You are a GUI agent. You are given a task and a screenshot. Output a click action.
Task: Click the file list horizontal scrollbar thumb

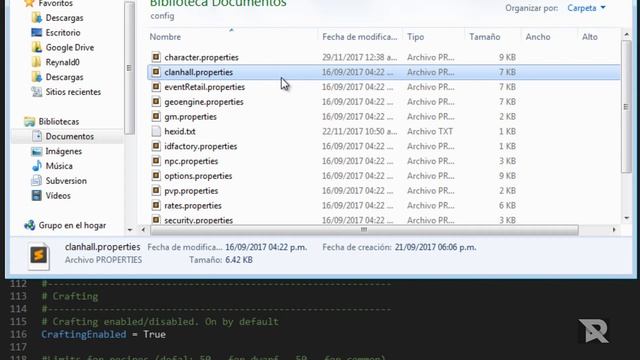[364, 230]
